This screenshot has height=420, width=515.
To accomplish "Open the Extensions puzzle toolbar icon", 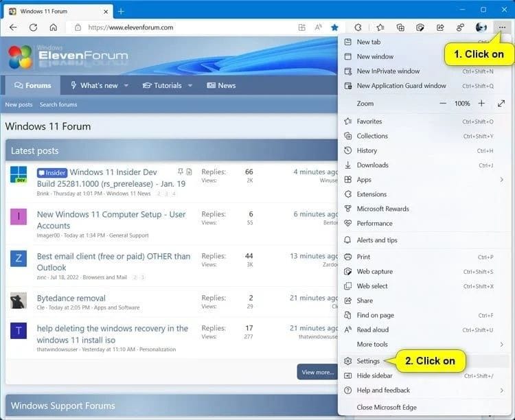I will pyautogui.click(x=358, y=27).
